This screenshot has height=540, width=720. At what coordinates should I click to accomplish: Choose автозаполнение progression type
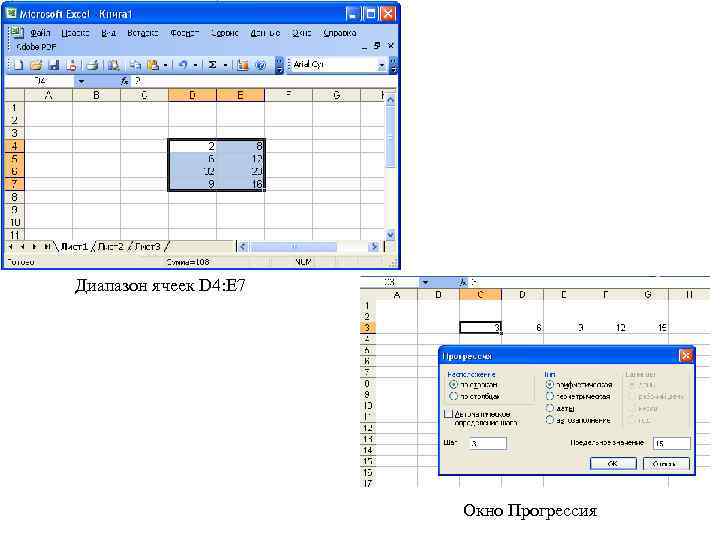point(550,420)
